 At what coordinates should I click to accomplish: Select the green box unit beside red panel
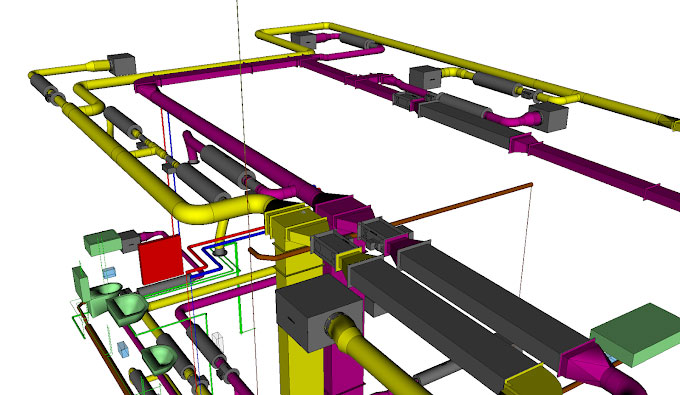point(101,242)
